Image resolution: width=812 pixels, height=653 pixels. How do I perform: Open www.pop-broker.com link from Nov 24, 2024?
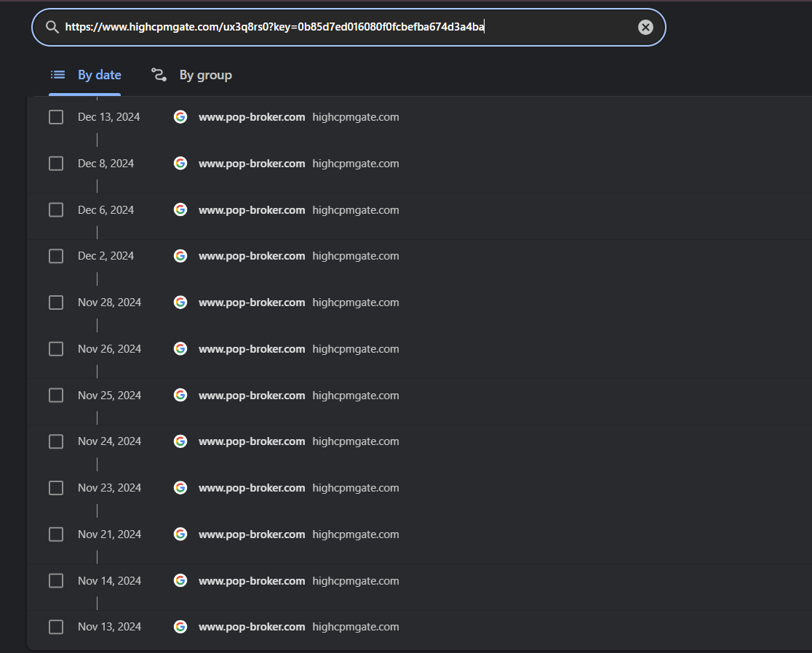pyautogui.click(x=252, y=442)
